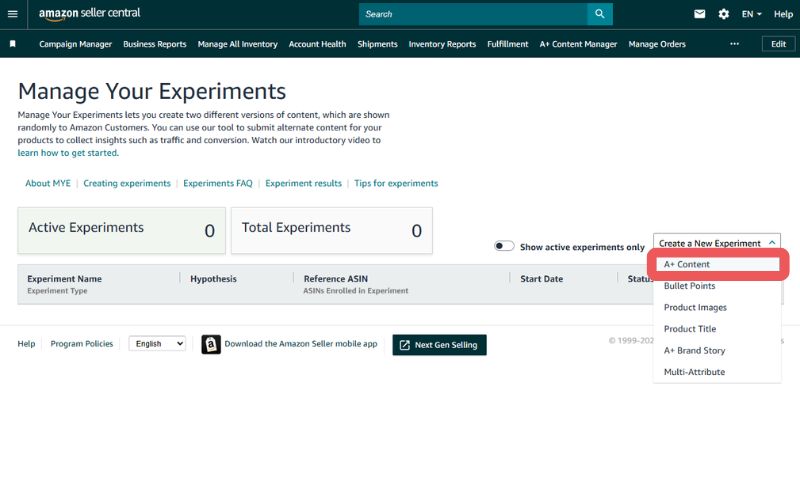
Task: Open the mail messages icon
Action: tap(699, 14)
